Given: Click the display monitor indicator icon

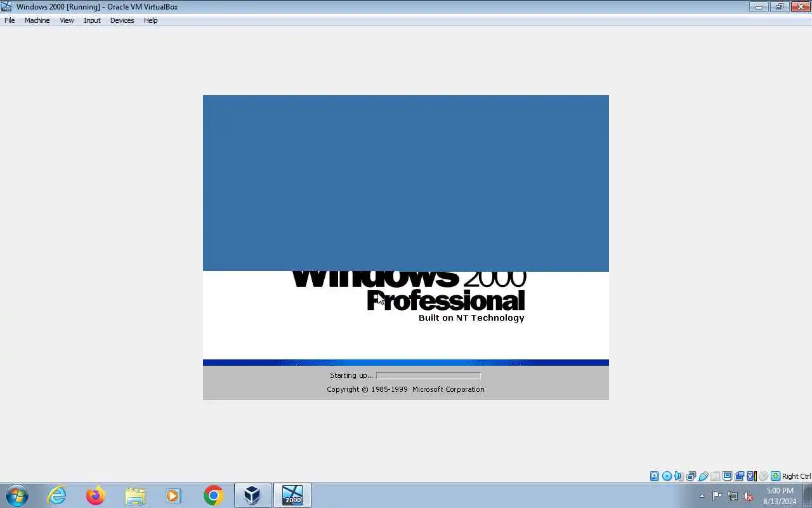Looking at the screenshot, I should coord(727,476).
